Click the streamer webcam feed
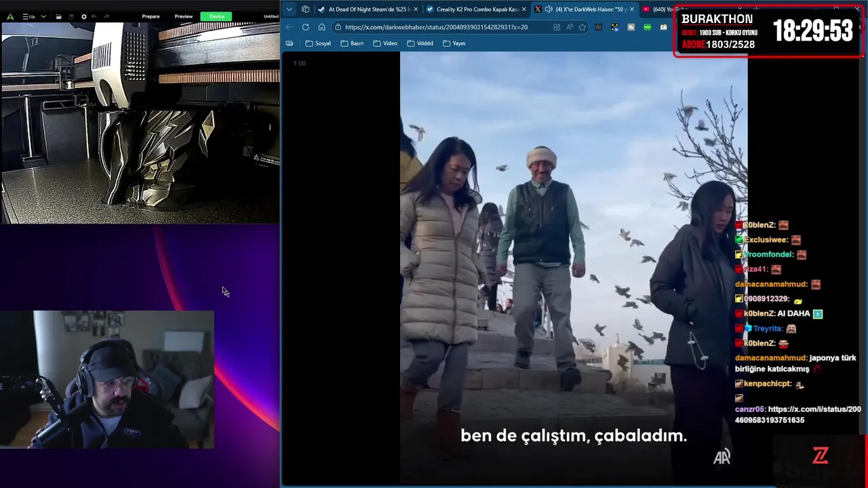The height and width of the screenshot is (488, 868). [x=107, y=380]
